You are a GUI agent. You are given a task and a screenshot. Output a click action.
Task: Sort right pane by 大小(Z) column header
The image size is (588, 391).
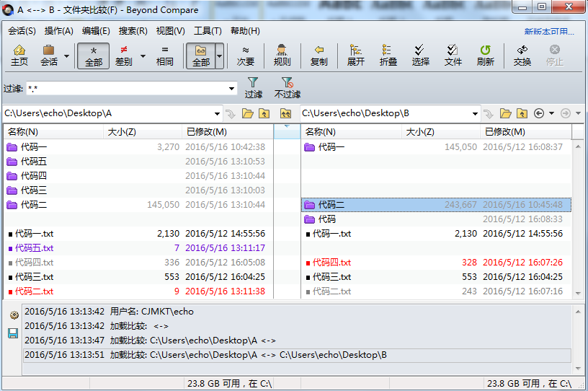click(441, 132)
